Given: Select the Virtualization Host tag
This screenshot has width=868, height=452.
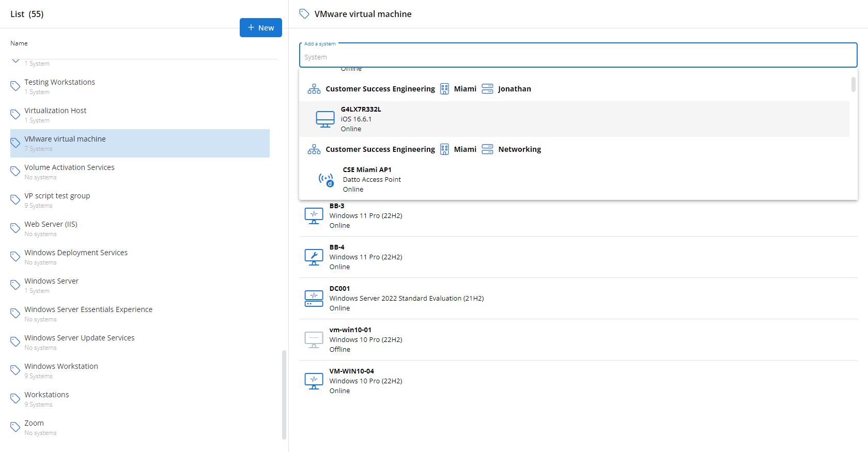Looking at the screenshot, I should [55, 111].
